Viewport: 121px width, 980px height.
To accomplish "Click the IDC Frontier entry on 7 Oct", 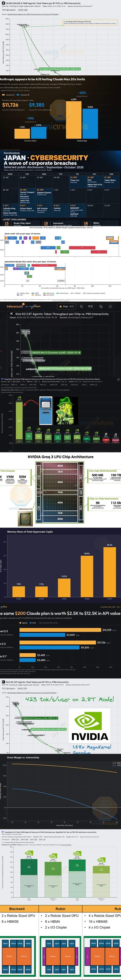I will [42, 208].
